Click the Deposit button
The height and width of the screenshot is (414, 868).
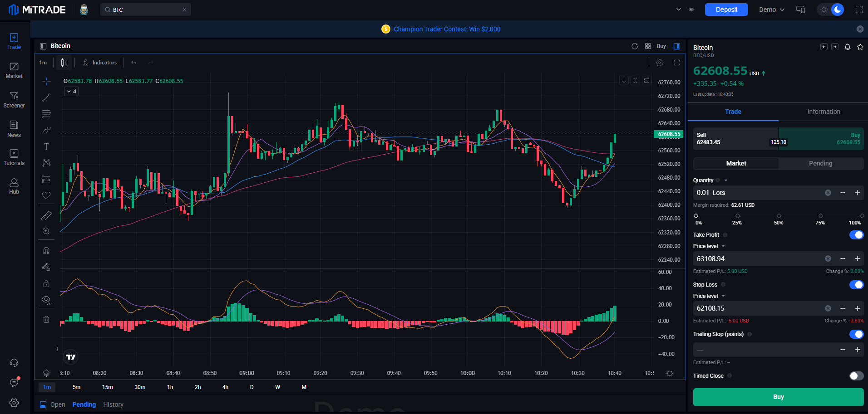pos(726,10)
